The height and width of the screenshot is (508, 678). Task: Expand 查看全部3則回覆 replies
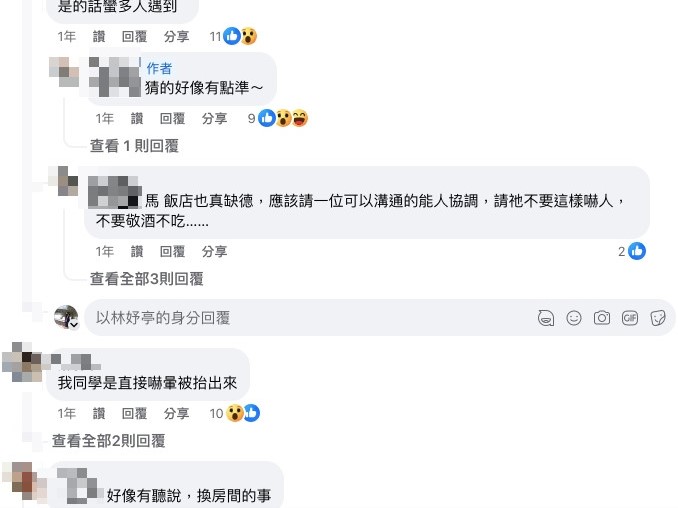pos(147,279)
